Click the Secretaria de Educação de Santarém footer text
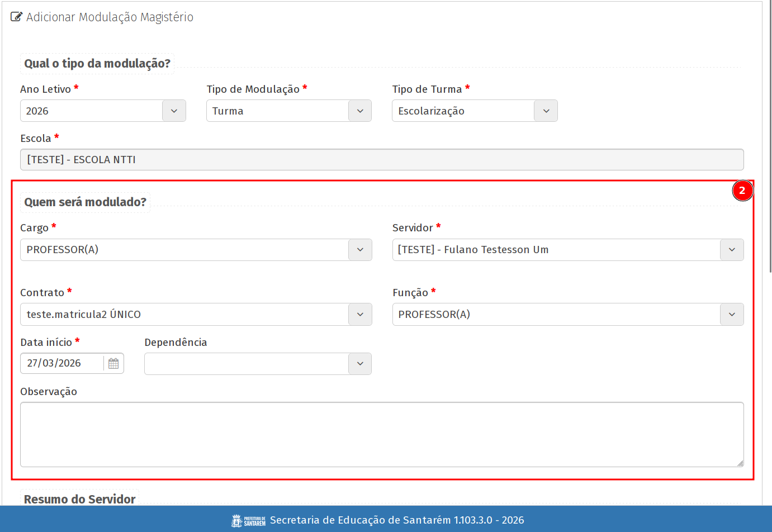Screen dimensions: 772x532 coord(397,520)
